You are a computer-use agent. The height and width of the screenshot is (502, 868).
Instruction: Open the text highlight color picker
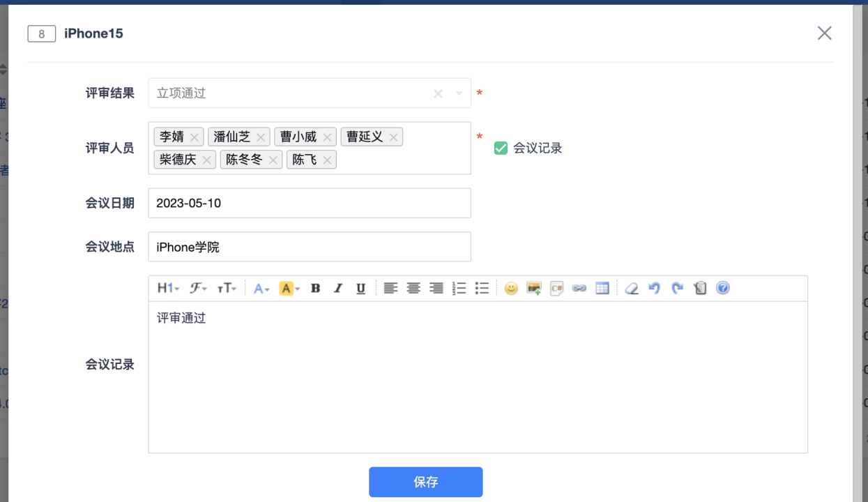(289, 289)
